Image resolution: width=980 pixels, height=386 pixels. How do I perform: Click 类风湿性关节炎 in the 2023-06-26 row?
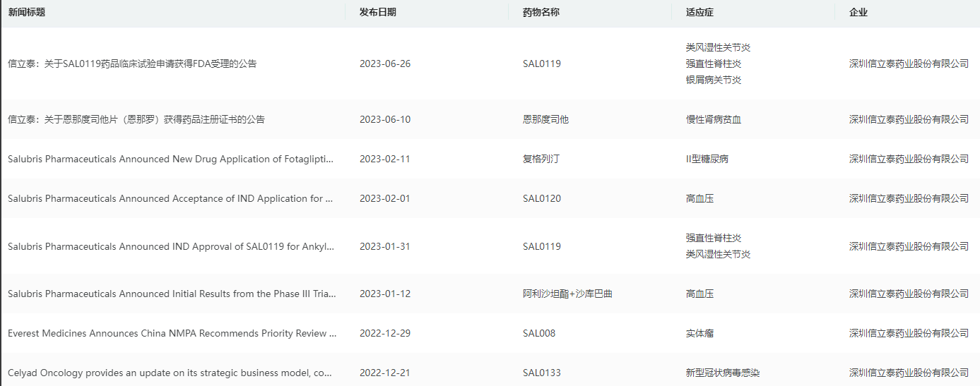tap(718, 47)
